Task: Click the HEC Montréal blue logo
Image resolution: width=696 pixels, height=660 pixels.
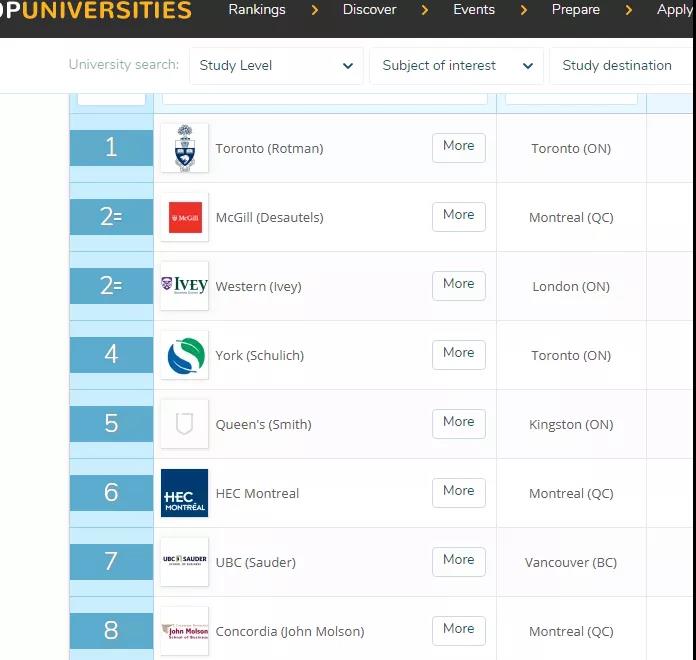Action: pos(184,493)
